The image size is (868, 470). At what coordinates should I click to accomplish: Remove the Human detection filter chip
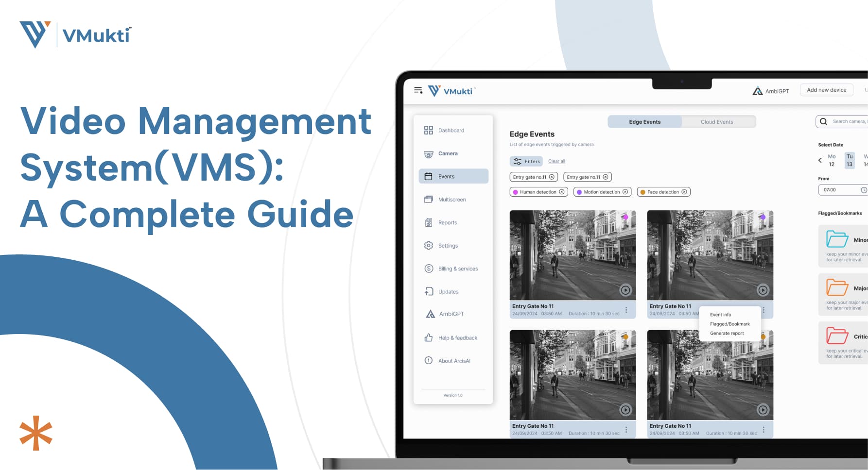562,192
